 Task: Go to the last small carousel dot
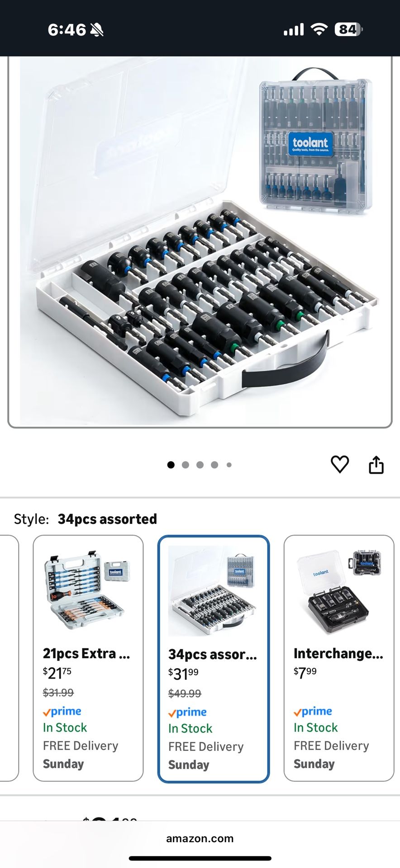229,465
